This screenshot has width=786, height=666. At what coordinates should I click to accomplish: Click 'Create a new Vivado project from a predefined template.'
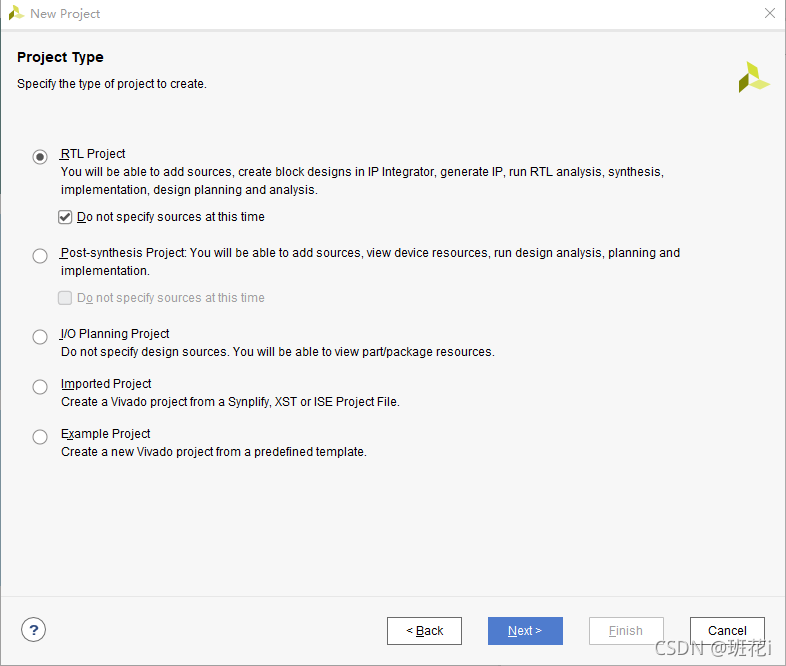tap(214, 452)
